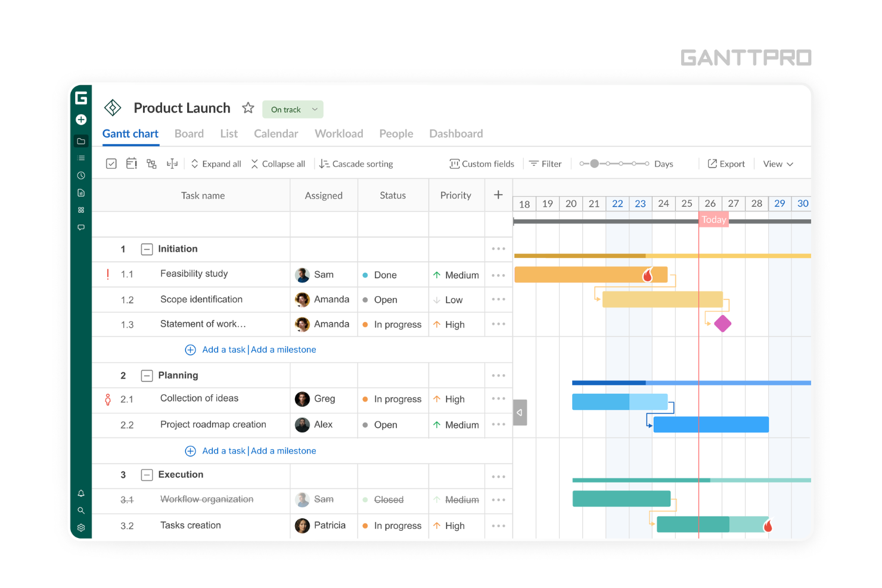Open search in the left sidebar
882x588 pixels.
(81, 511)
